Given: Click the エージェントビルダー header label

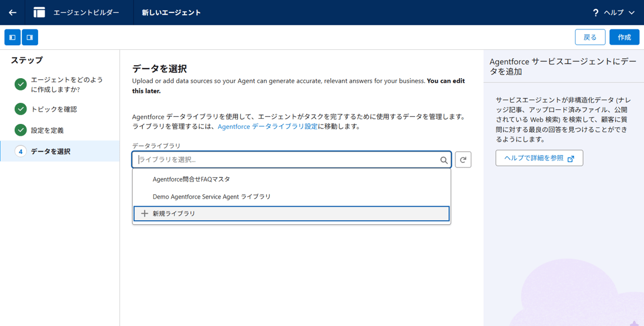Looking at the screenshot, I should point(86,13).
